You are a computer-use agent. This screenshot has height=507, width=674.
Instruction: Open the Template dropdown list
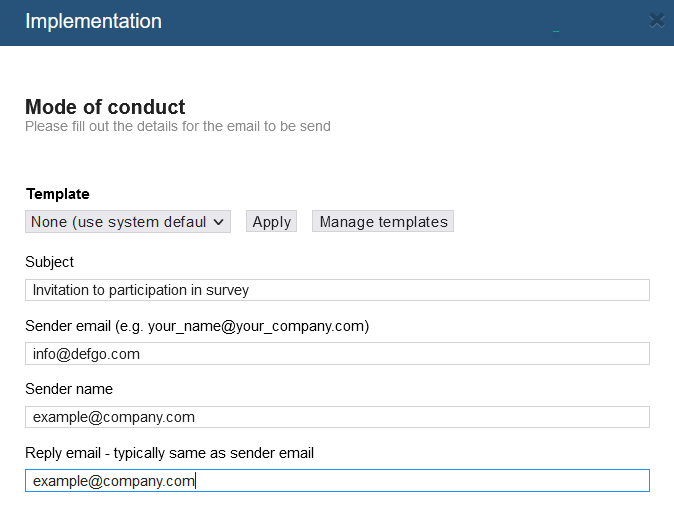coord(128,221)
